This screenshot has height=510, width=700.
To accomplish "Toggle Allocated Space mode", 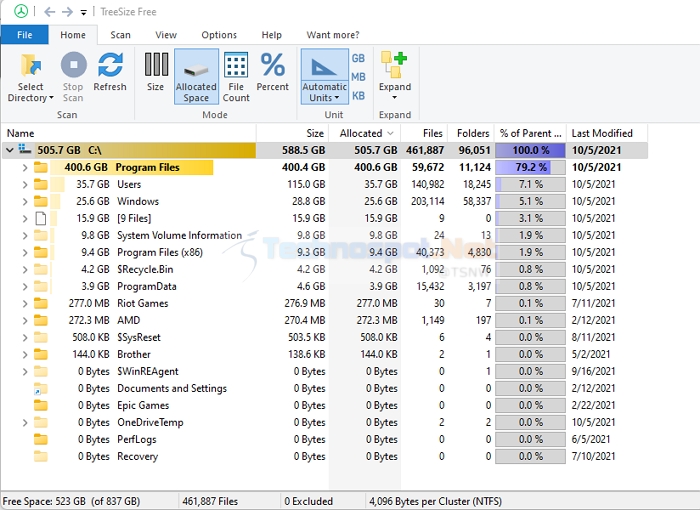I will pos(196,77).
